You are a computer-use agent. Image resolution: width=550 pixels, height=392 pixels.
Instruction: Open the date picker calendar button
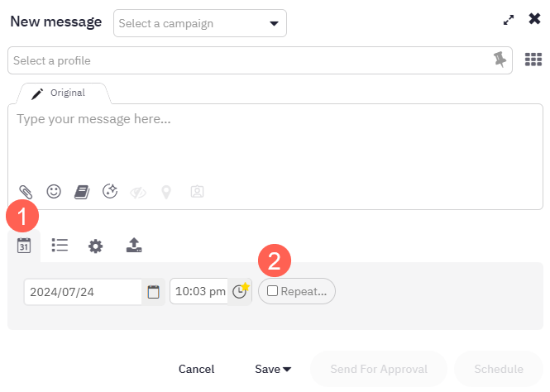153,292
